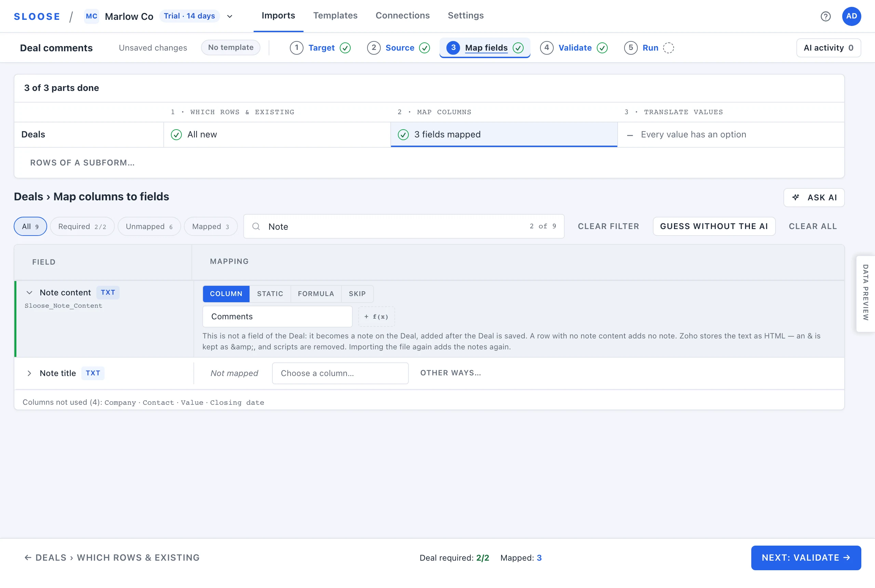Filter by Required 2/2 chip
The image size is (875, 588).
click(x=82, y=226)
